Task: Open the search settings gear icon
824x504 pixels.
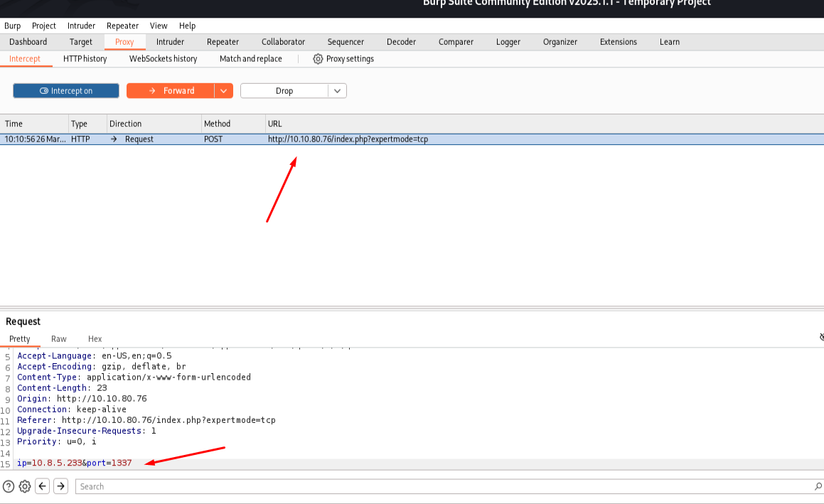Action: click(x=25, y=487)
